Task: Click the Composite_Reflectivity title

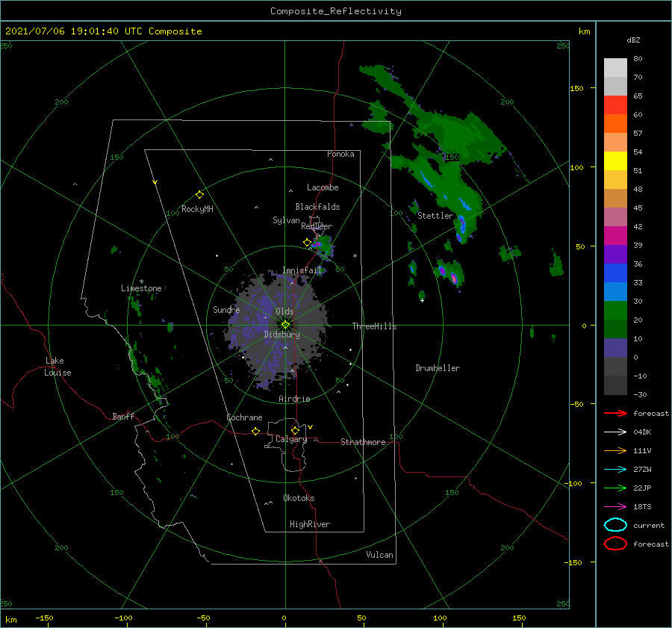Action: pos(336,11)
